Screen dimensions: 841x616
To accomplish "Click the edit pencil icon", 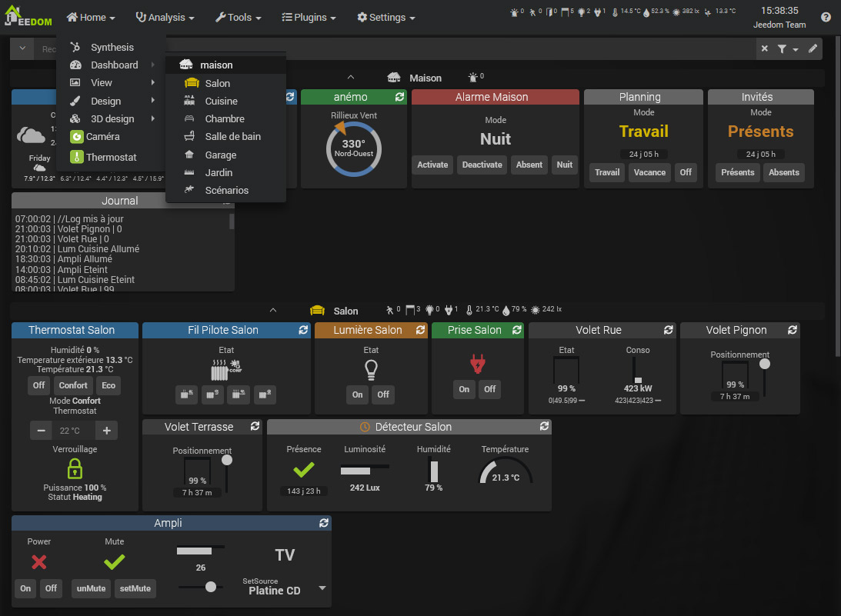I will 813,48.
